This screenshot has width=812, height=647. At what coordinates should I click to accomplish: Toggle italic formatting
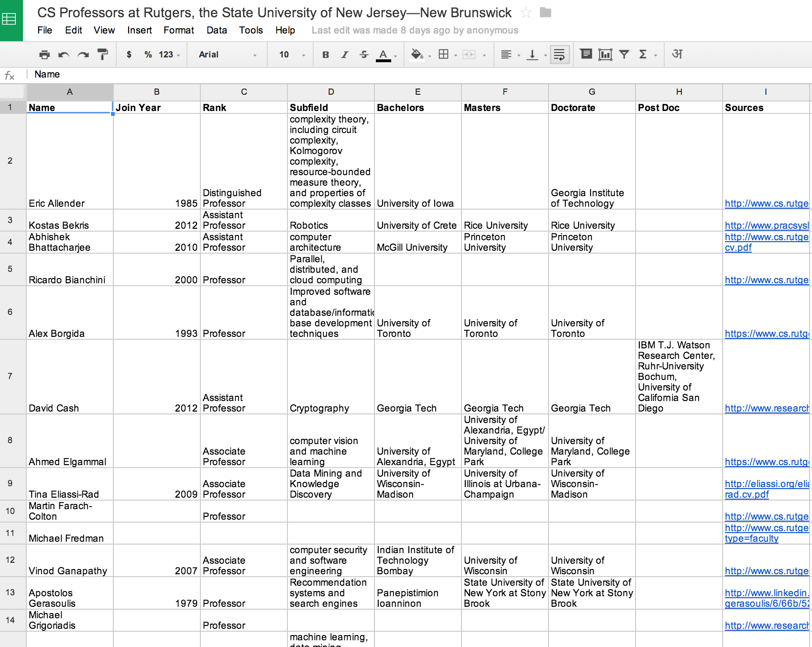pos(345,55)
